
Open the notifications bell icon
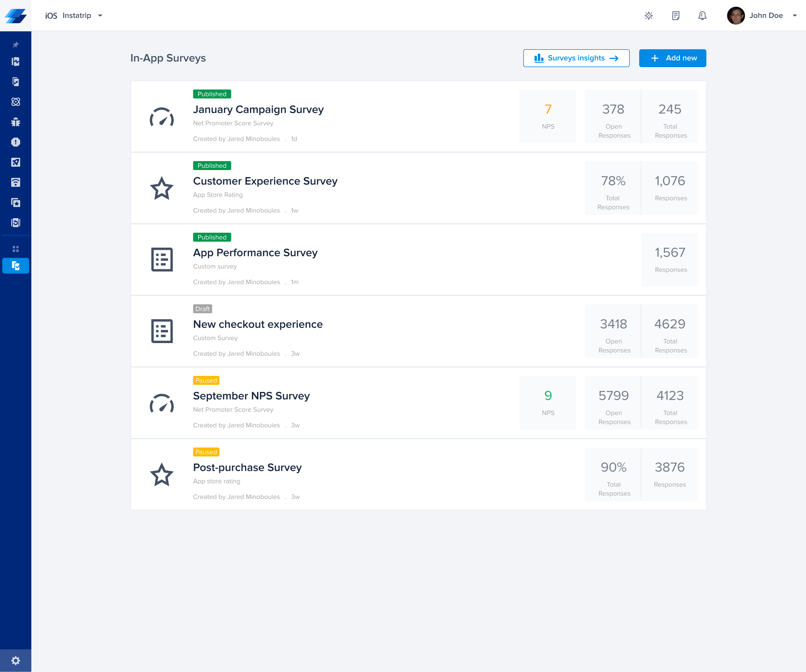[702, 16]
